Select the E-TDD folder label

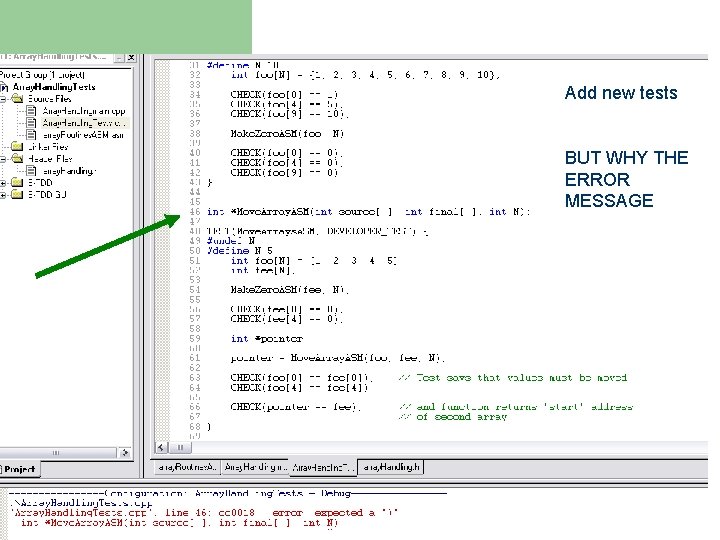pos(40,183)
